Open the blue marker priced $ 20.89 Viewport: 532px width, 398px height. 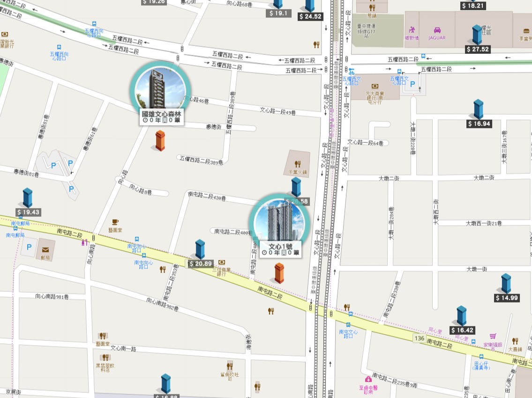point(200,250)
